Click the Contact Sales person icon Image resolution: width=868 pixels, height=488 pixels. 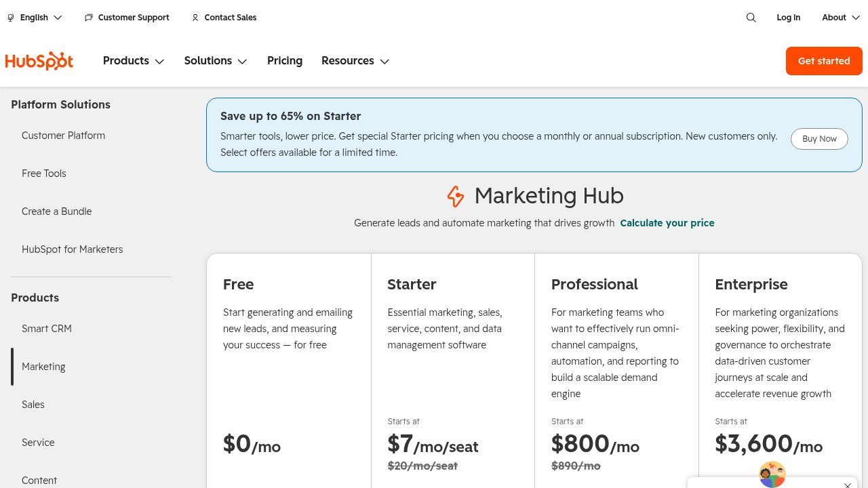tap(195, 18)
